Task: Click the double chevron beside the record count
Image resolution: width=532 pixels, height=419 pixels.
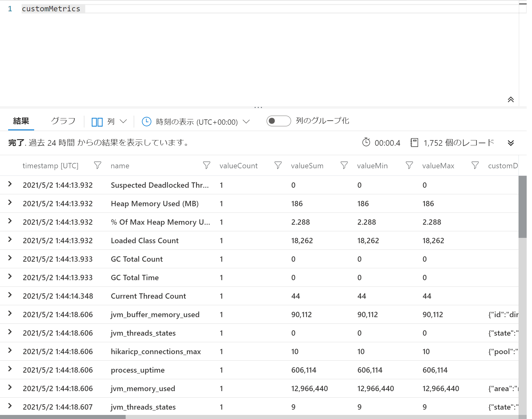Action: point(511,143)
